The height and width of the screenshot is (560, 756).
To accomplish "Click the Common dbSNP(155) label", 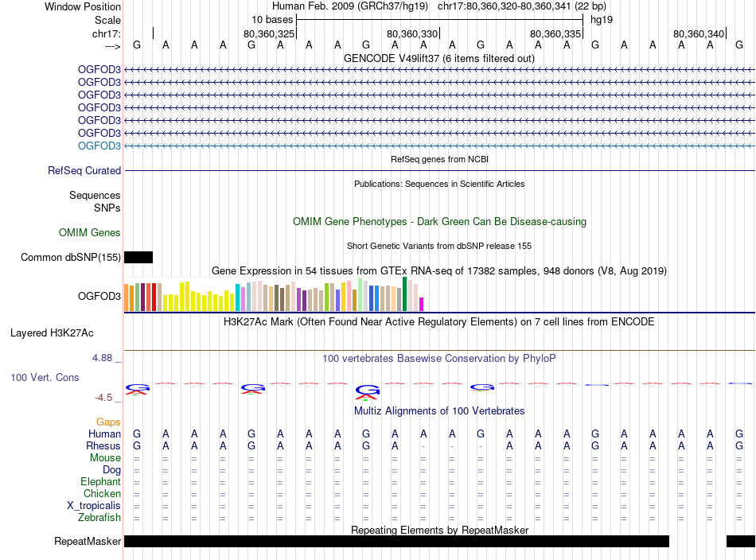I will [70, 258].
